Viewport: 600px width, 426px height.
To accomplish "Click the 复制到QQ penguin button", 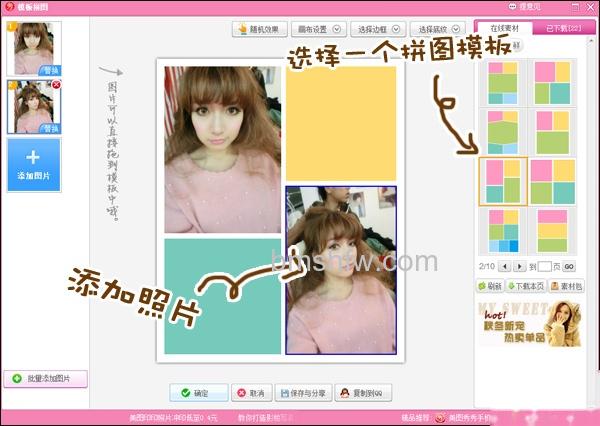I will 363,393.
